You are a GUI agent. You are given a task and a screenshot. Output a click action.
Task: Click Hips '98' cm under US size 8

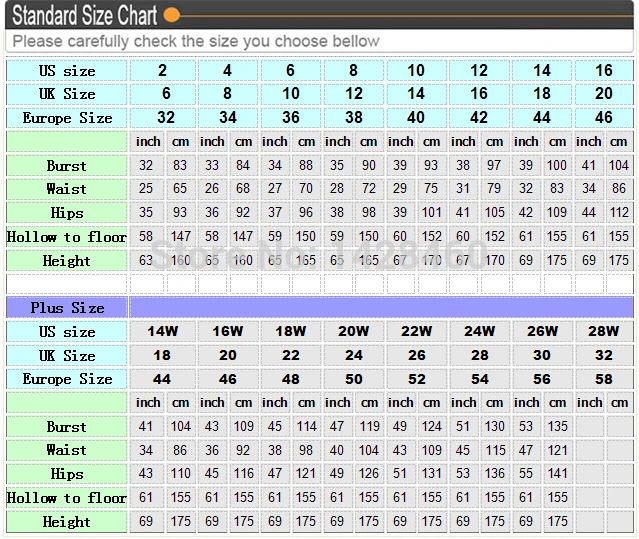(369, 212)
